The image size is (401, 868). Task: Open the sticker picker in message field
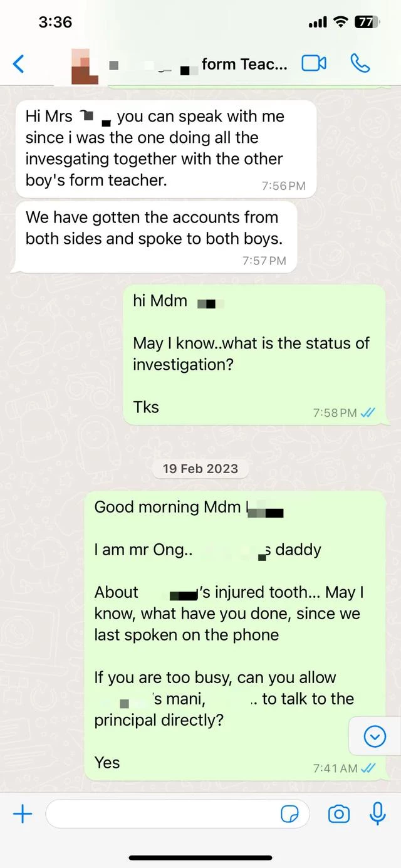click(x=289, y=814)
